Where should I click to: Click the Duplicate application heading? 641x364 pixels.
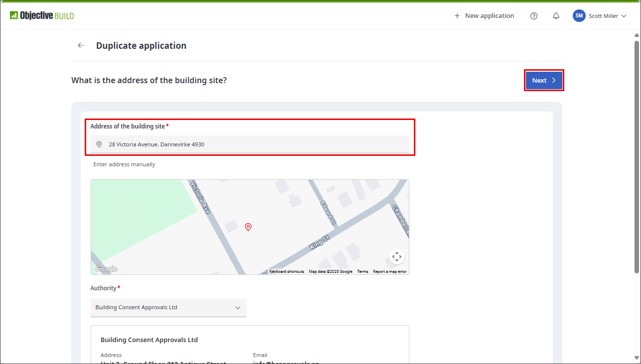click(x=141, y=45)
